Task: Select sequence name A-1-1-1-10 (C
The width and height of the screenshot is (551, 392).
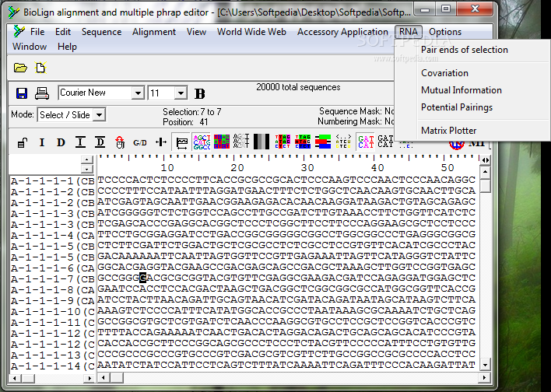Action: [53, 312]
